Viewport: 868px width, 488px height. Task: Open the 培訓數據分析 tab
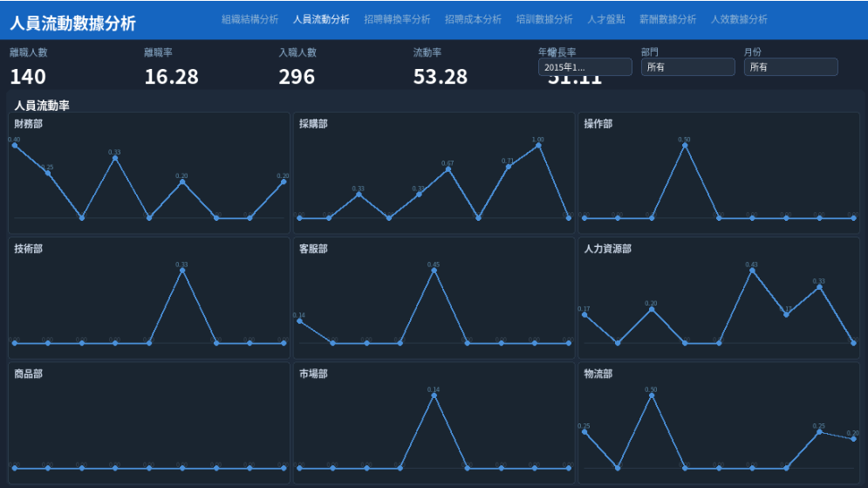(x=544, y=19)
